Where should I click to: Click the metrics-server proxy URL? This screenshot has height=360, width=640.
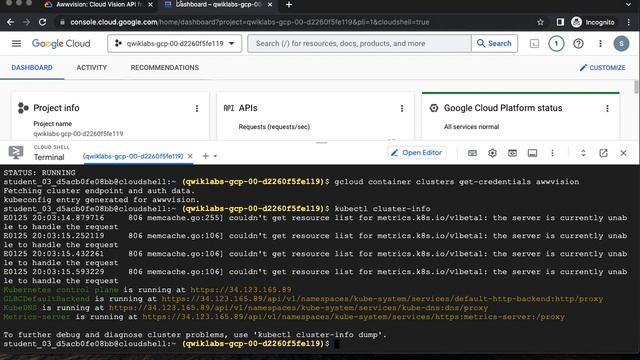(x=353, y=317)
